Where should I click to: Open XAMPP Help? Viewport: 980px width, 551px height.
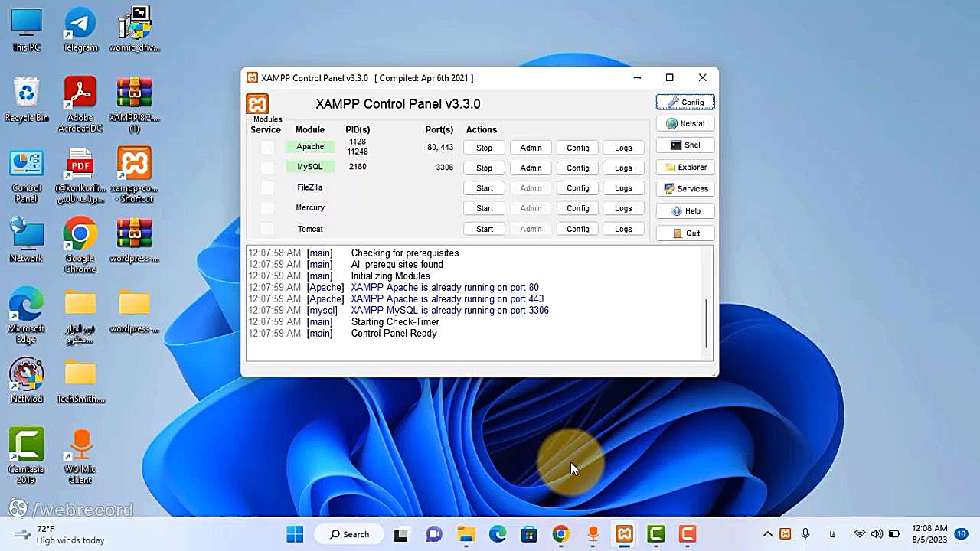tap(685, 211)
